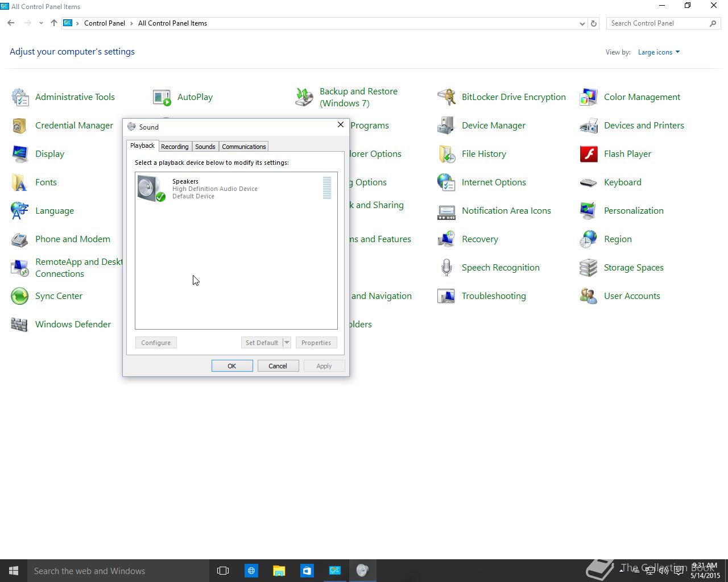
Task: Open the Storage Spaces icon
Action: point(589,268)
